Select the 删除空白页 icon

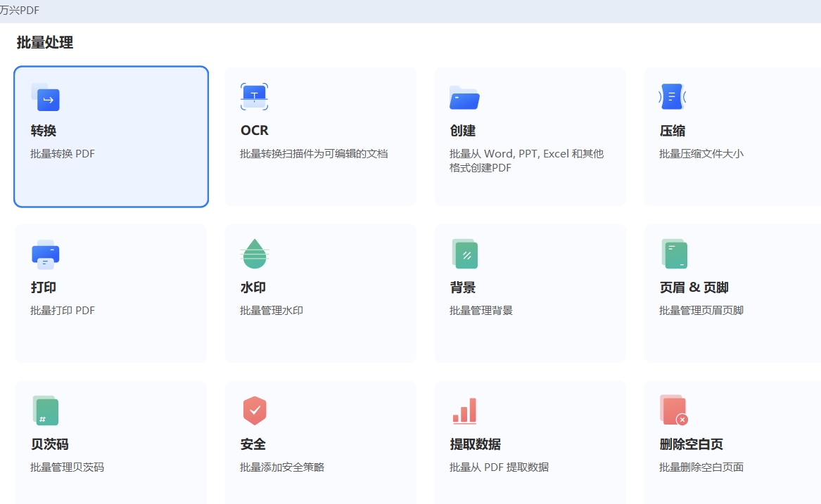[x=673, y=411]
